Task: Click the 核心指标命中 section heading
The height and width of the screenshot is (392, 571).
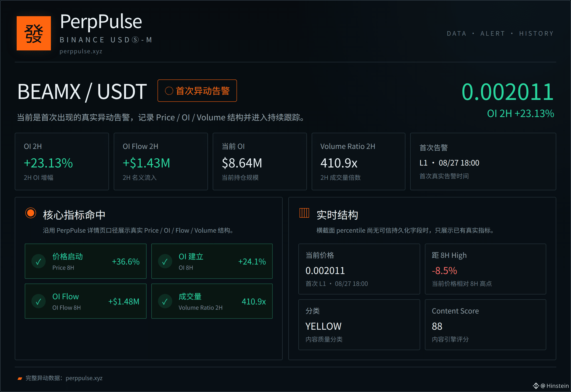Action: (x=74, y=215)
